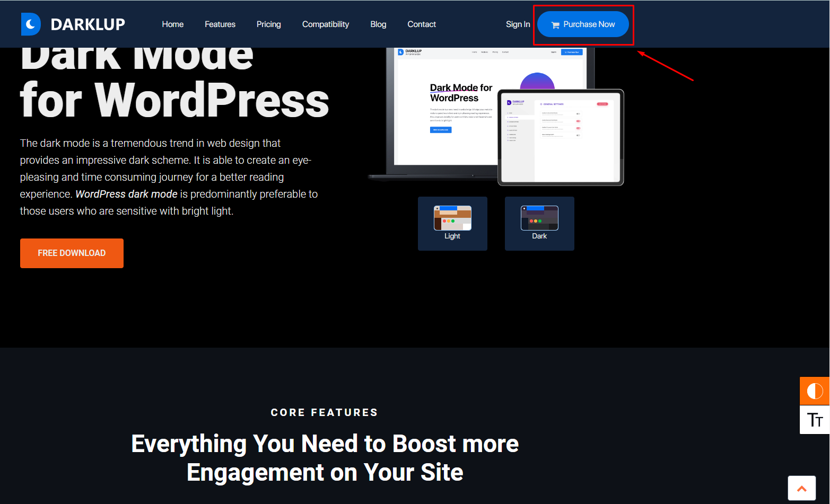Screen dimensions: 830x504
Task: Select the Light mode preview thumbnail
Action: click(x=452, y=224)
